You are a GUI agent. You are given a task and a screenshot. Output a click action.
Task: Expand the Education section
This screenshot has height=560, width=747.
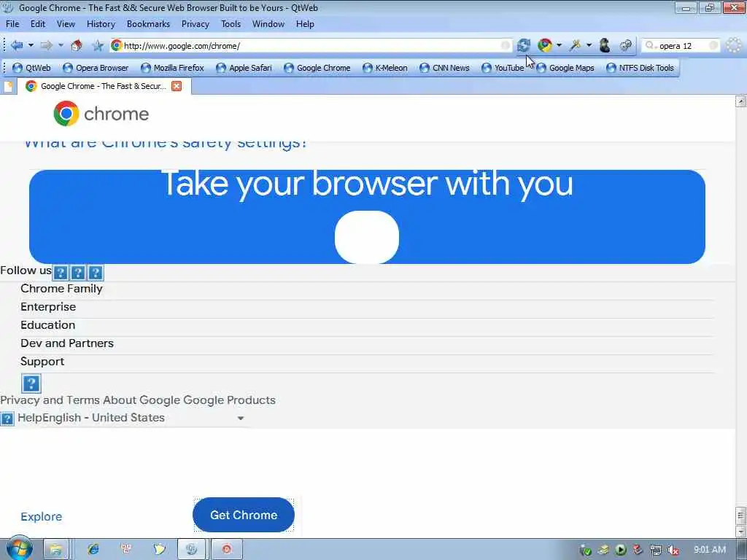(367, 325)
